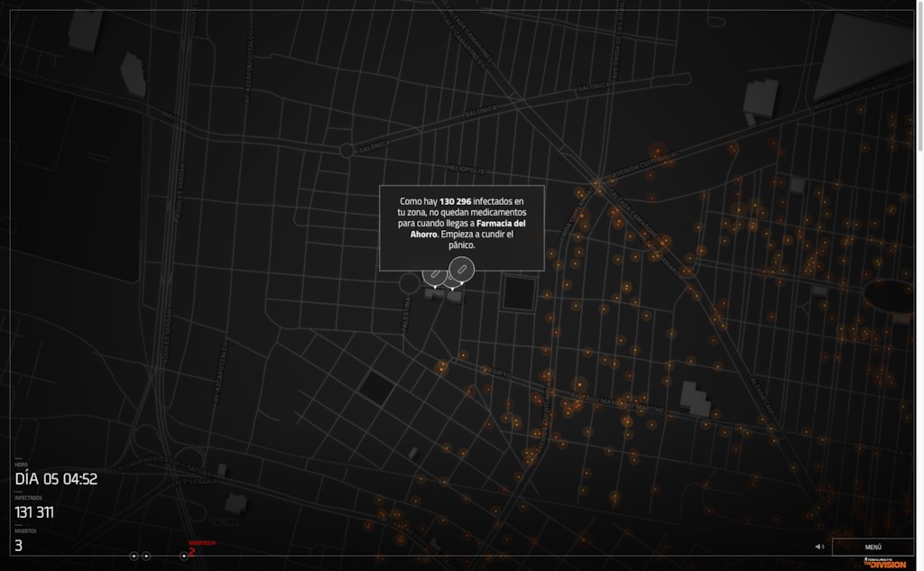Click the page's vertical scrollbar thumb
The height and width of the screenshot is (571, 924).
pos(919,76)
